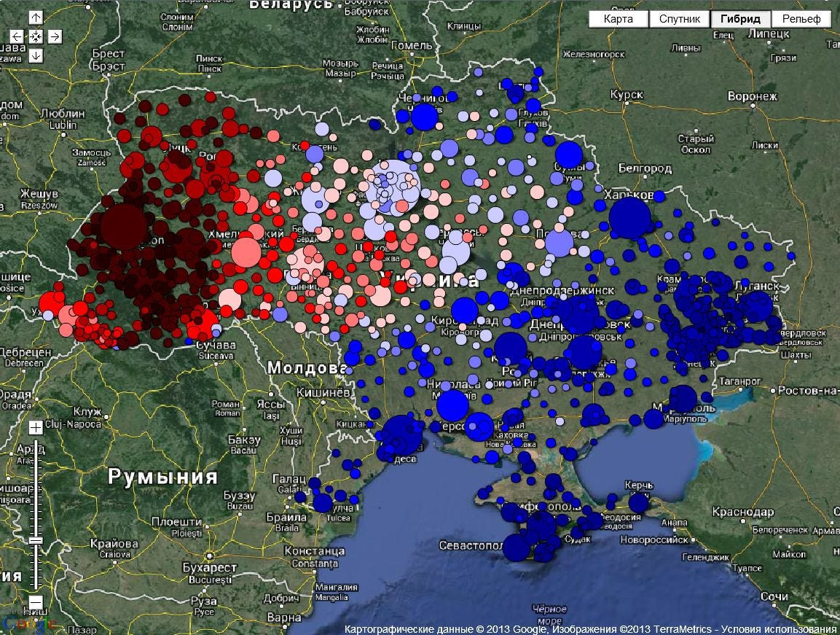This screenshot has width=840, height=635.
Task: Click the large pink circle near Khmelnytskyi
Action: 246,253
